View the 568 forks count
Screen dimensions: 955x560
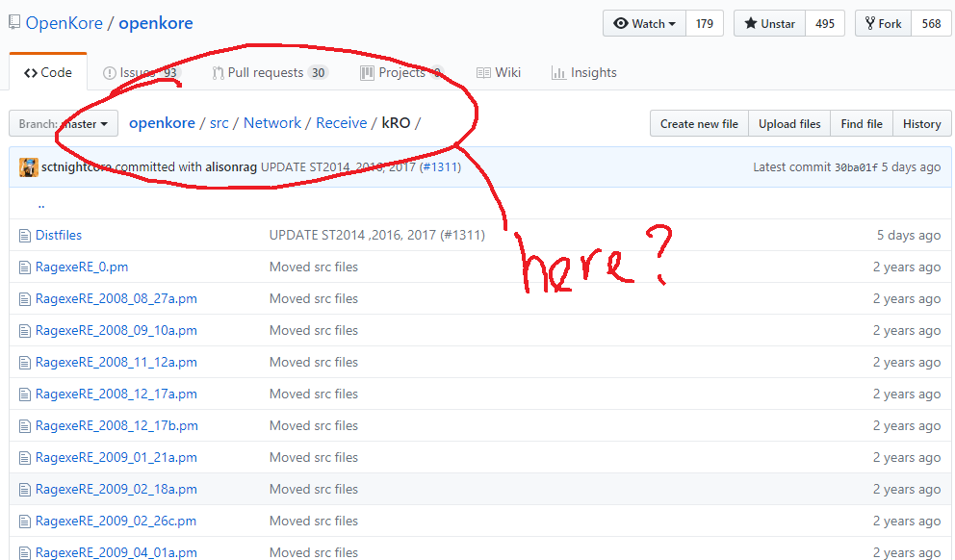(x=931, y=23)
